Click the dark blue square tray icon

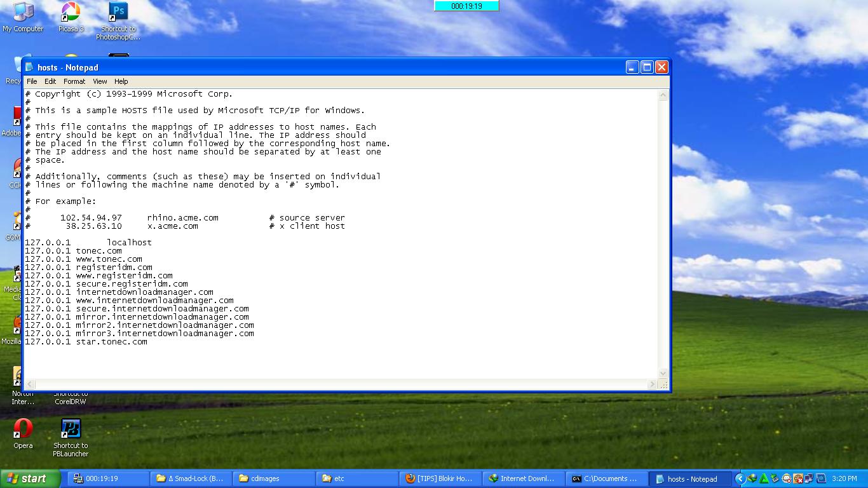821,478
